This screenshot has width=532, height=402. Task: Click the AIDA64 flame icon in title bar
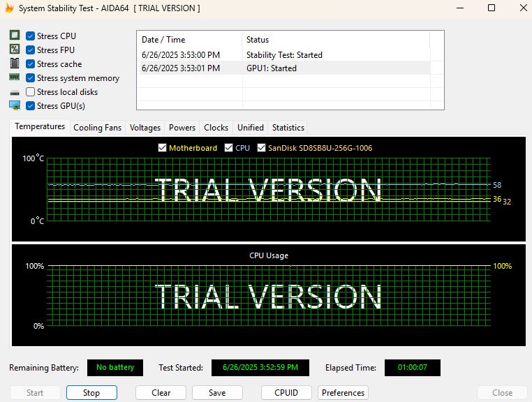pos(9,8)
